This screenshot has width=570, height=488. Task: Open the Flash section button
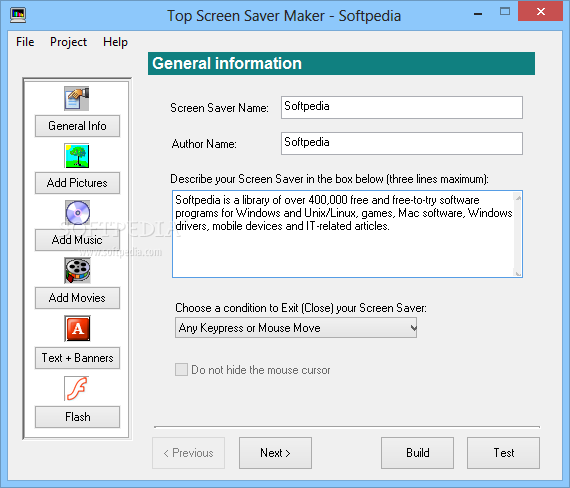(77, 417)
